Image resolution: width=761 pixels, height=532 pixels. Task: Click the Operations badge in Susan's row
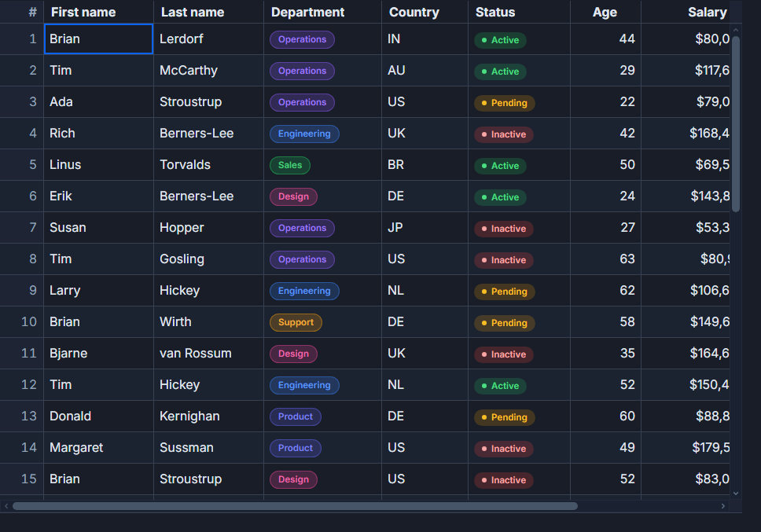[302, 228]
